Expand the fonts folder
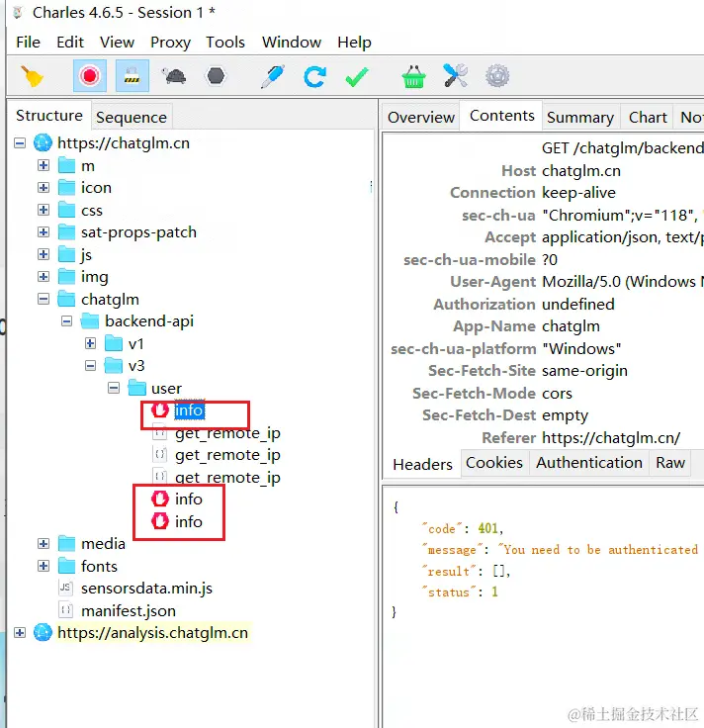The width and height of the screenshot is (704, 728). 44,566
